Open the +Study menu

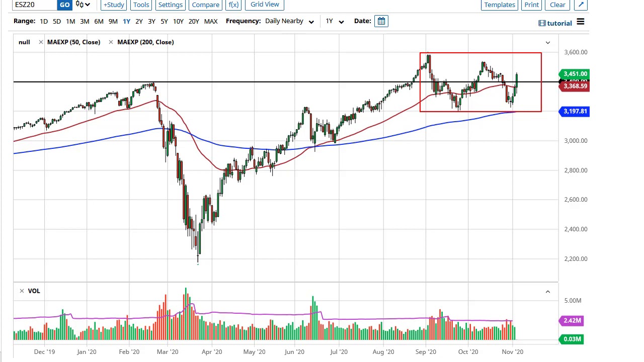pos(114,5)
